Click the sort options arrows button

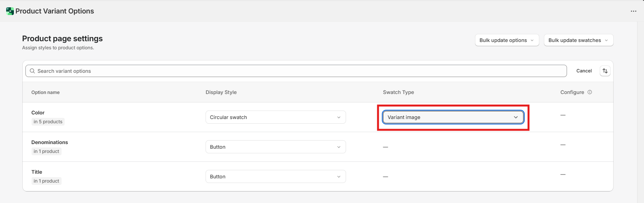[605, 71]
